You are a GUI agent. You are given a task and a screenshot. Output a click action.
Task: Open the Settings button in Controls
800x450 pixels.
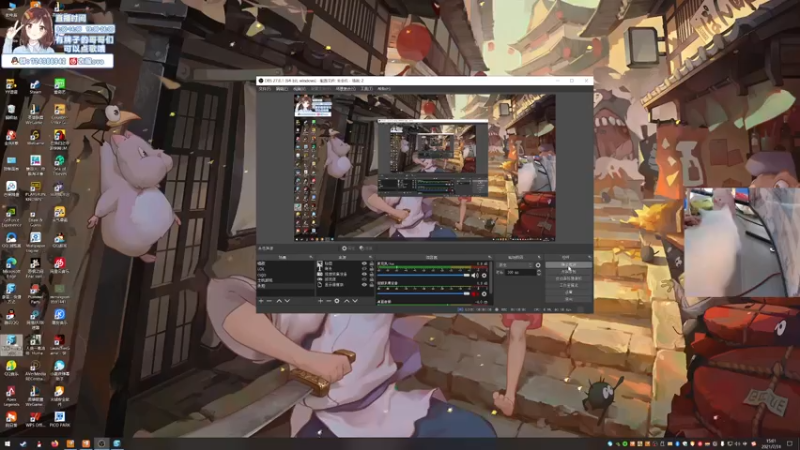[x=568, y=292]
